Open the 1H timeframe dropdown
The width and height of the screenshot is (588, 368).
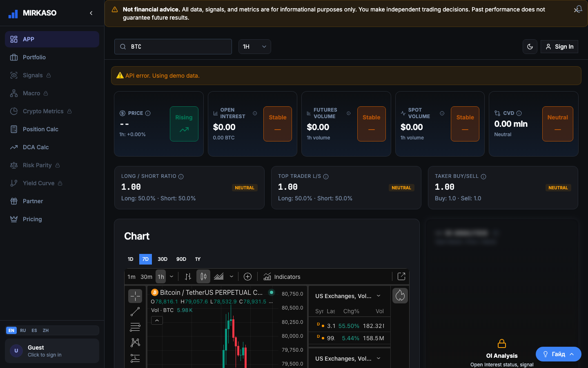(255, 47)
